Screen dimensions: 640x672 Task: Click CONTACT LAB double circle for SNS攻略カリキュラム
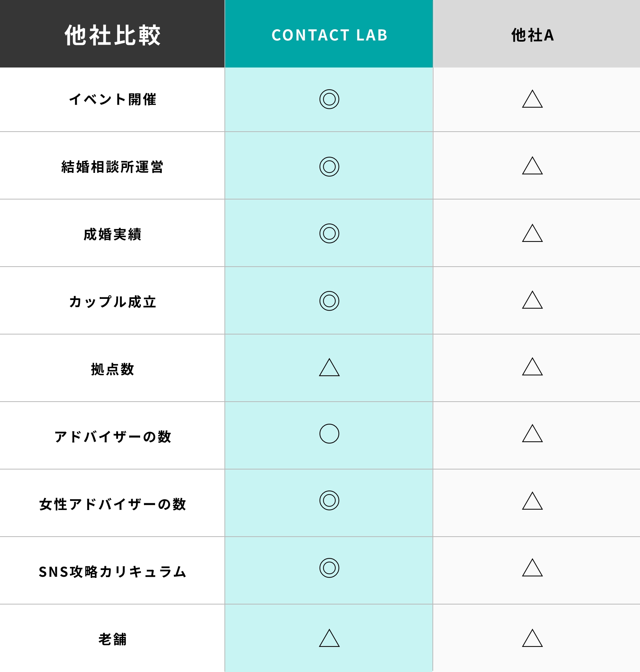(329, 568)
